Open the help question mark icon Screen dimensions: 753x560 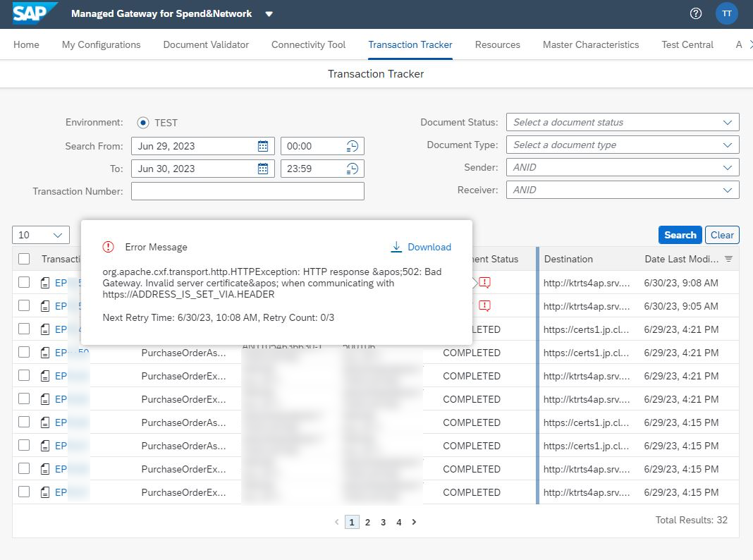tap(695, 13)
